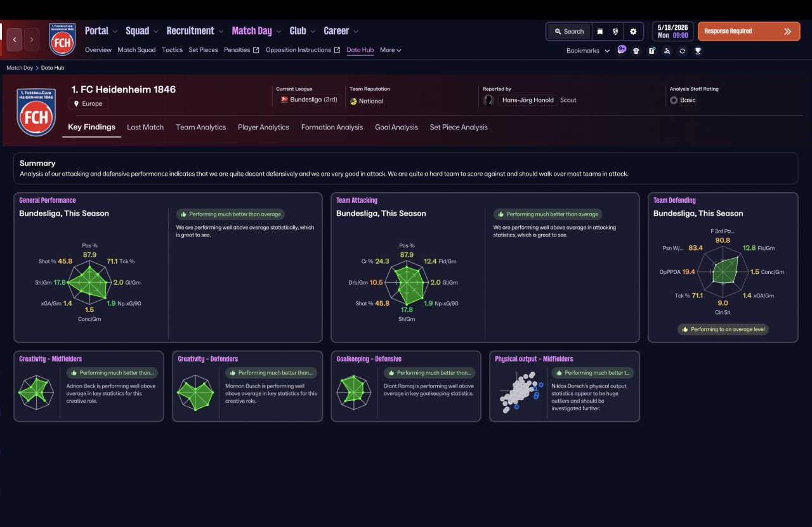Open the General Performance panel title
812x527 pixels.
(48, 200)
